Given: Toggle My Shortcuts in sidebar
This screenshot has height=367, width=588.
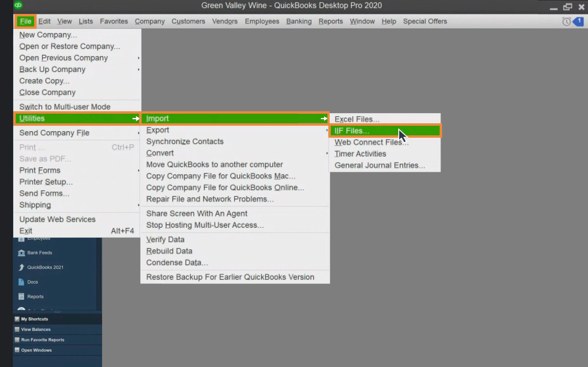Looking at the screenshot, I should 35,318.
